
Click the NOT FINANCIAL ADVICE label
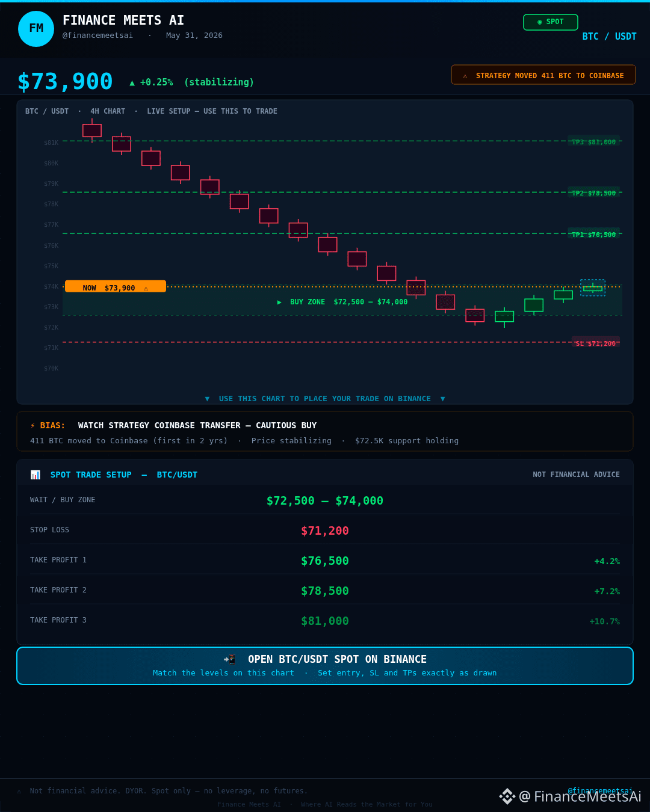click(x=576, y=475)
